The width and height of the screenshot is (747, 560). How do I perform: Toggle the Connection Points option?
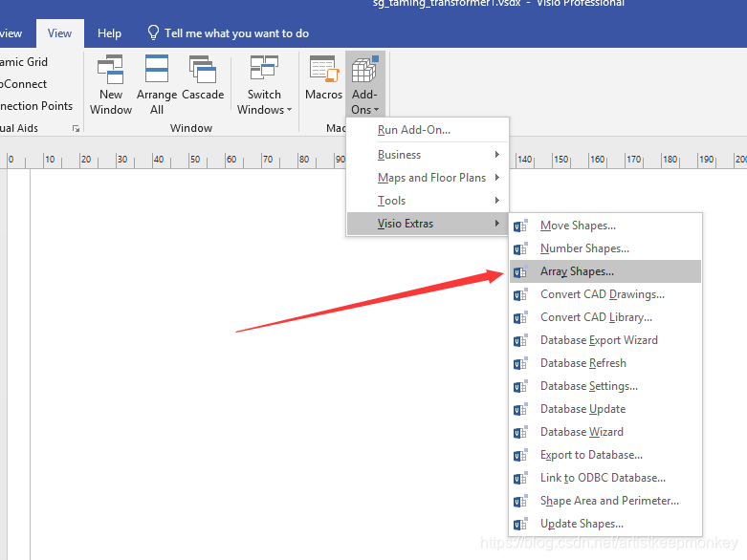[36, 106]
